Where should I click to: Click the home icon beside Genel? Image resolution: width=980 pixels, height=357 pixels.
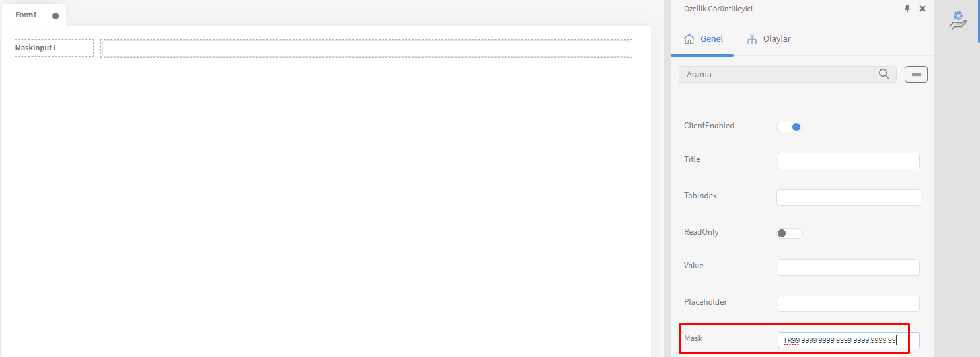coord(689,39)
